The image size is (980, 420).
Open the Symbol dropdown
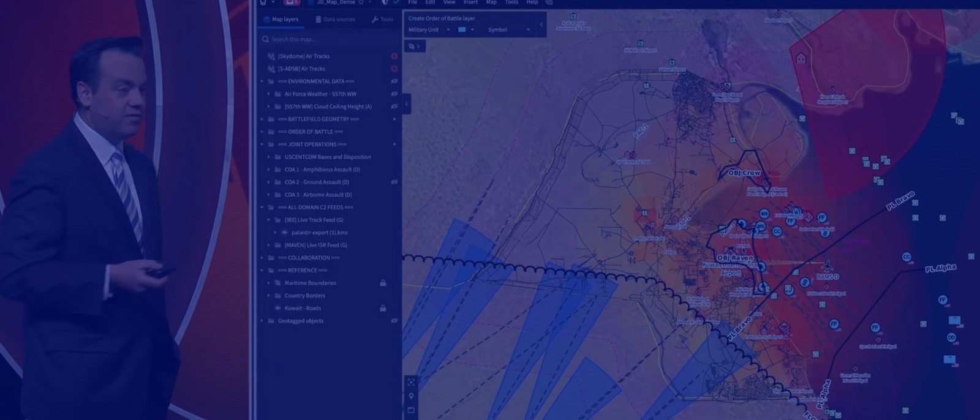tap(508, 30)
